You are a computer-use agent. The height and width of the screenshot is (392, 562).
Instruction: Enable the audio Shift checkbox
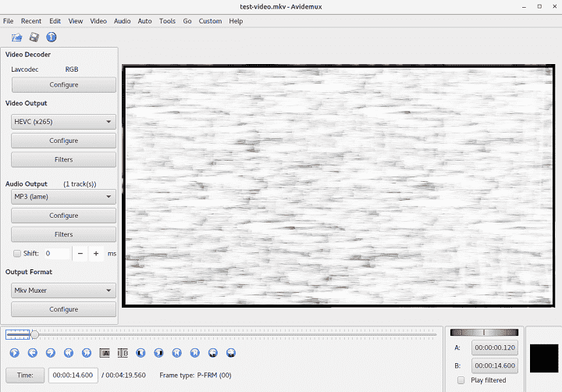[17, 254]
